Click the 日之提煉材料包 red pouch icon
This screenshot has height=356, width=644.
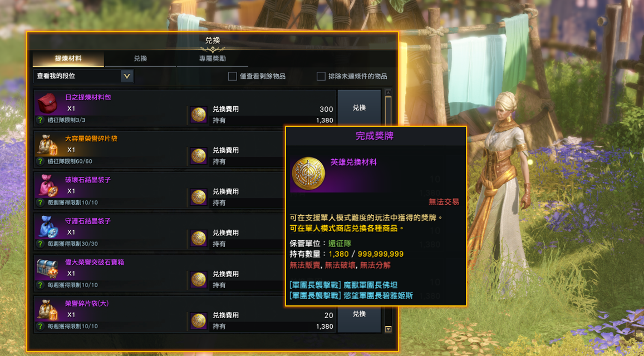[x=47, y=103]
